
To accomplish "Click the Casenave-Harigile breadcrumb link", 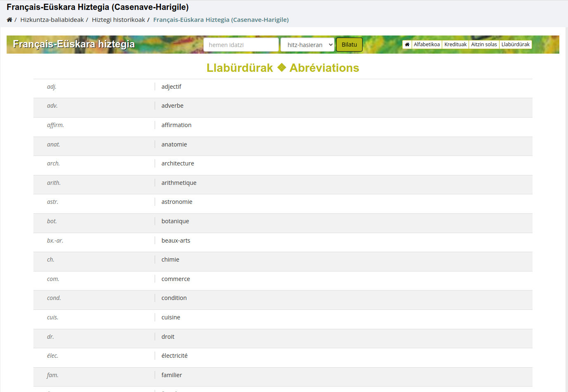I will click(x=221, y=20).
